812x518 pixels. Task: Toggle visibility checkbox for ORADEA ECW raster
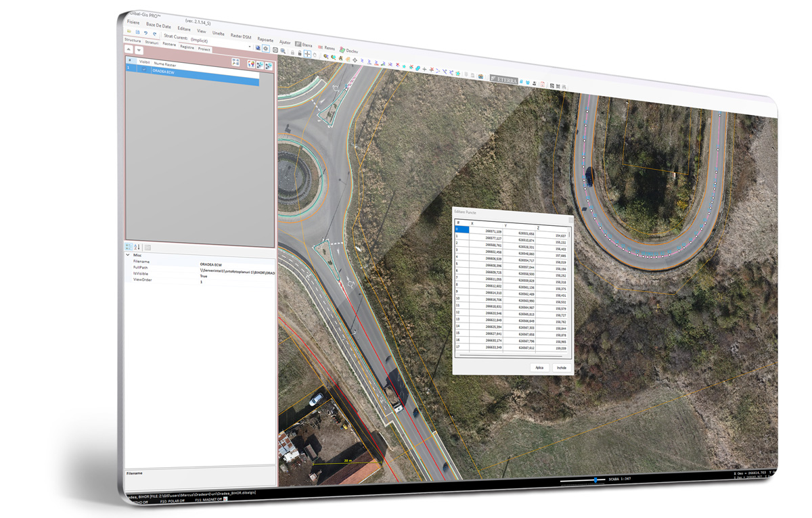[143, 69]
